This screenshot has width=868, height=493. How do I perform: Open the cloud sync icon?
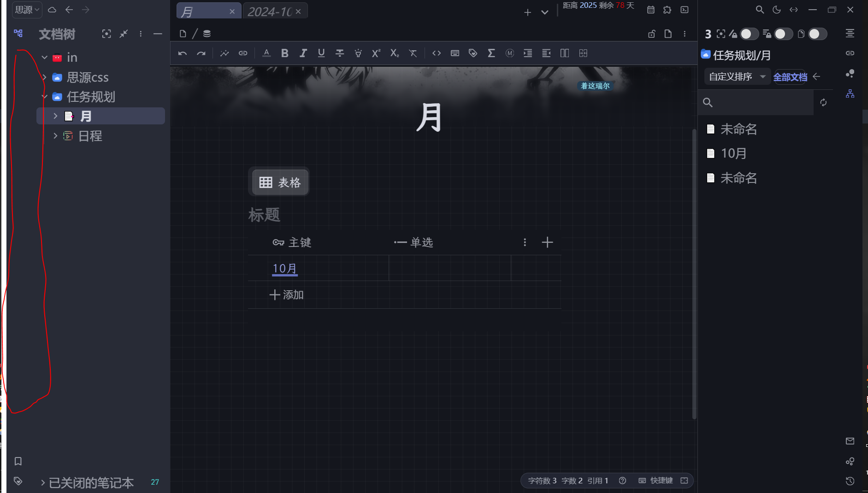pyautogui.click(x=52, y=10)
